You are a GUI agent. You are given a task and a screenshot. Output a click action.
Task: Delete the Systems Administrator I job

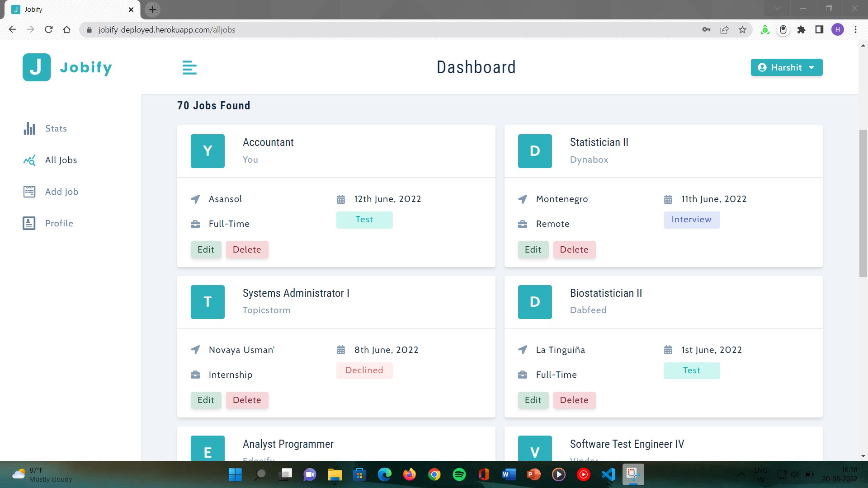(x=247, y=400)
